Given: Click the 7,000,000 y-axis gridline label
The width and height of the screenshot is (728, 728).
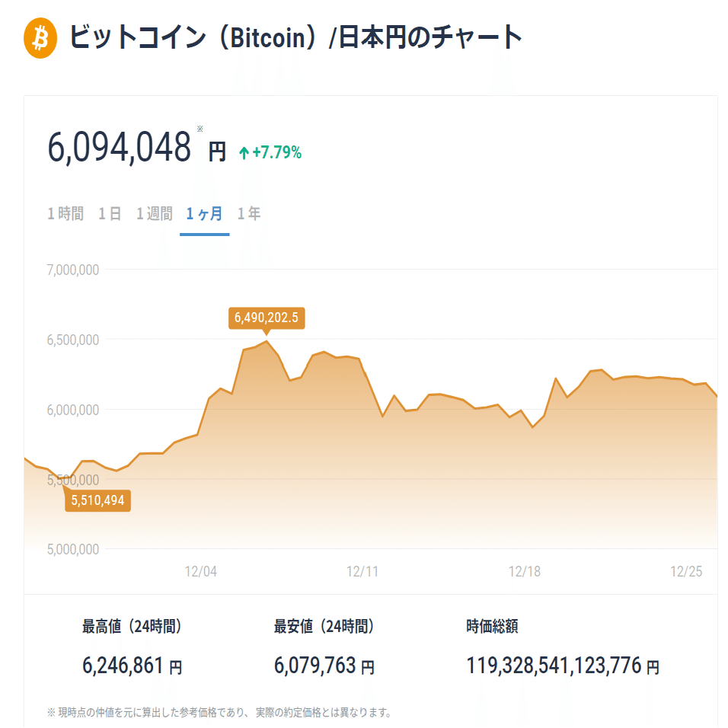Looking at the screenshot, I should [72, 269].
